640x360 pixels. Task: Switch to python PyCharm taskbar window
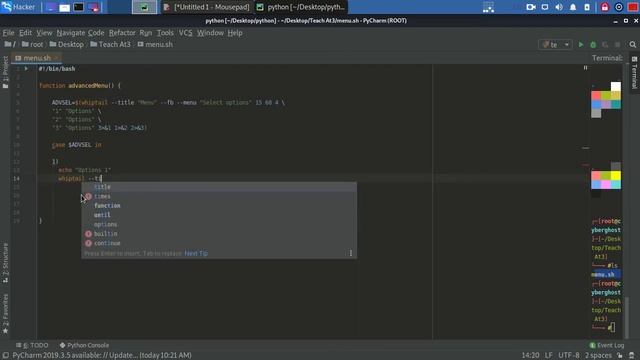coord(302,7)
